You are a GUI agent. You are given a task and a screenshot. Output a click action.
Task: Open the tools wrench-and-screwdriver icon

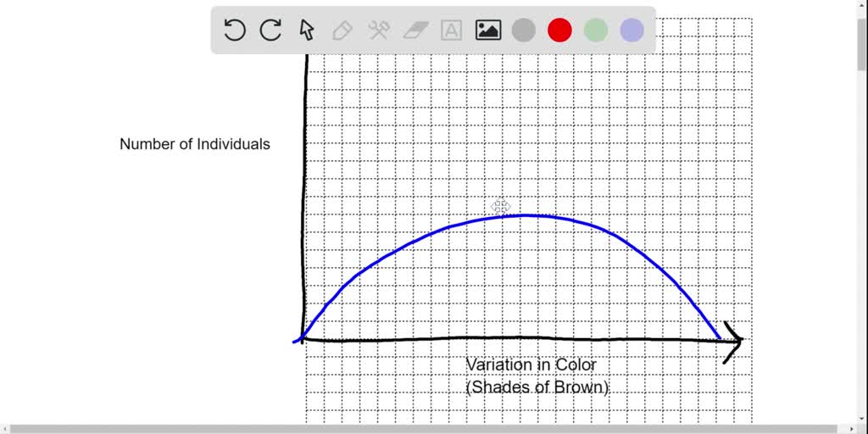(x=379, y=31)
